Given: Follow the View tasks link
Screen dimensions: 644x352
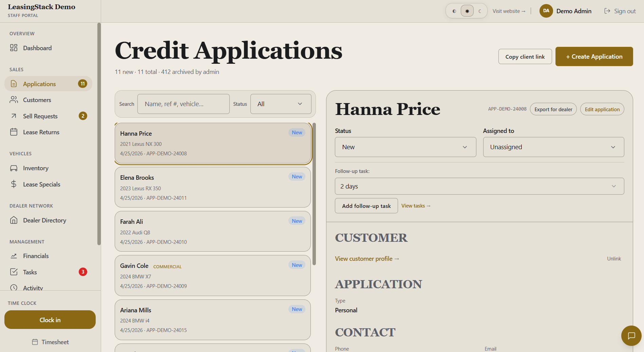Looking at the screenshot, I should pos(416,206).
